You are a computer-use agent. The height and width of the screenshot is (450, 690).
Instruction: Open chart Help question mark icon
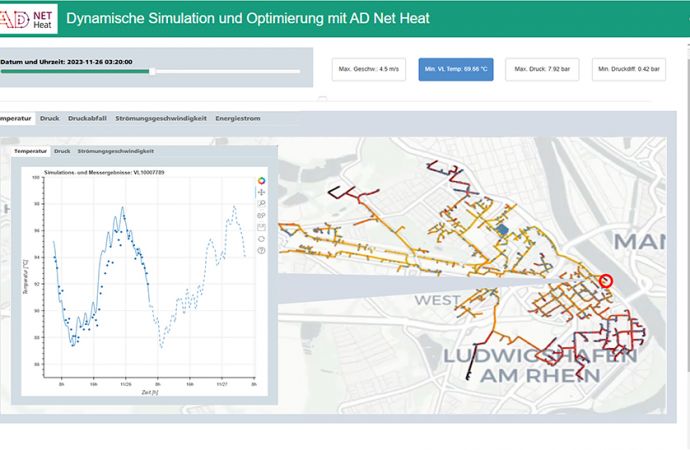click(x=261, y=251)
